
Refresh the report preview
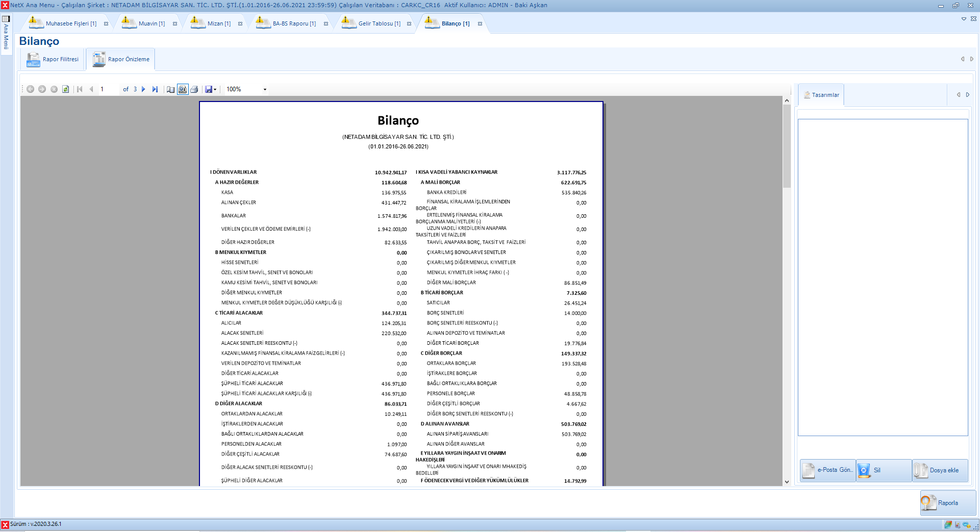click(66, 89)
